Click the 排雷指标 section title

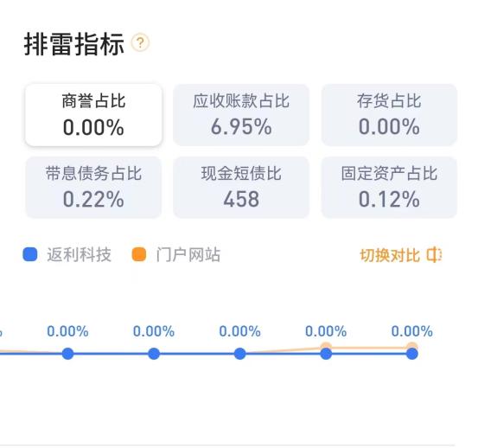coord(74,44)
